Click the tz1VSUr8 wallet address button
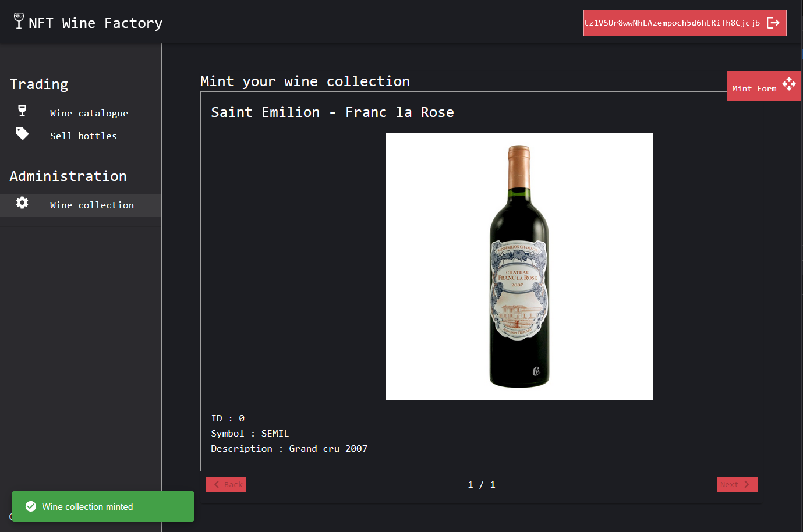Viewport: 803px width, 532px height. [x=672, y=23]
